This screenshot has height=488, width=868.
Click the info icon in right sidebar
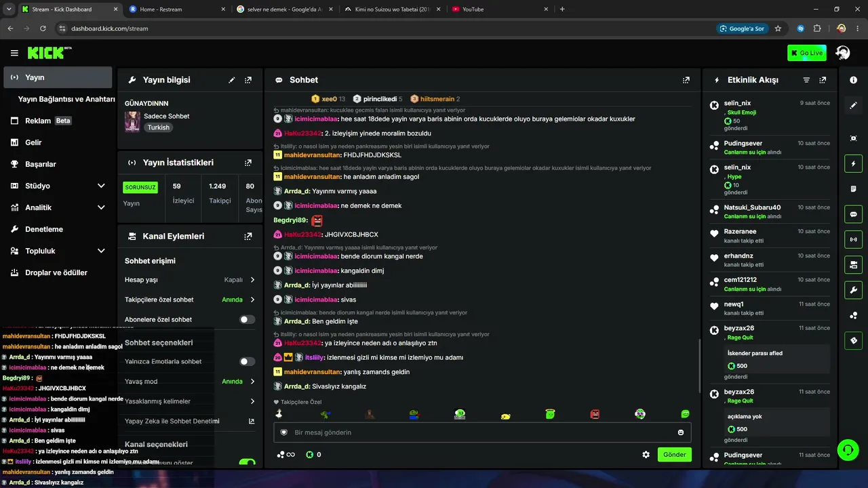click(854, 80)
